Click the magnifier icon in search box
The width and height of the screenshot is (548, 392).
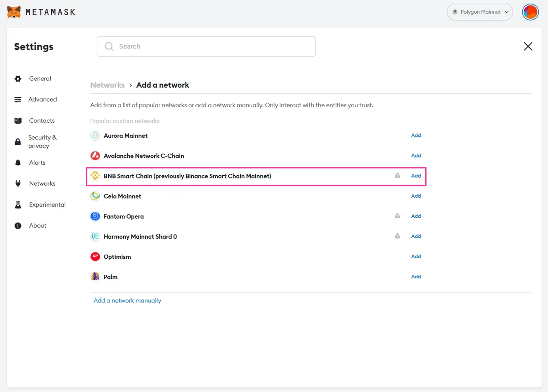click(109, 46)
